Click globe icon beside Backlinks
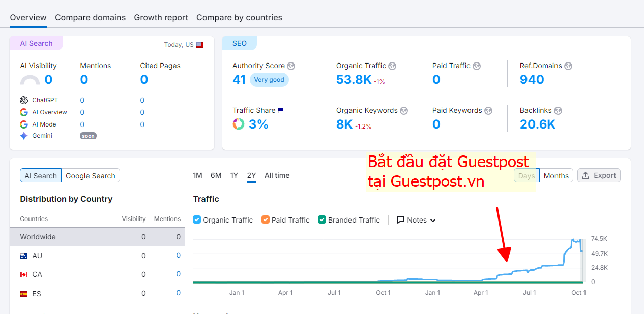644x314 pixels. tap(558, 111)
